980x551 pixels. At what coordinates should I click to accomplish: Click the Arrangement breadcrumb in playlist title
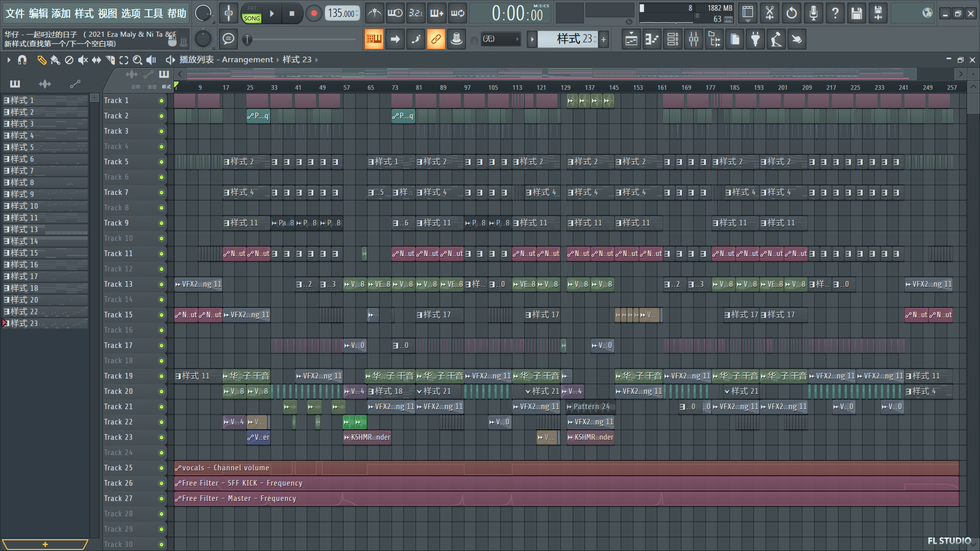[248, 60]
